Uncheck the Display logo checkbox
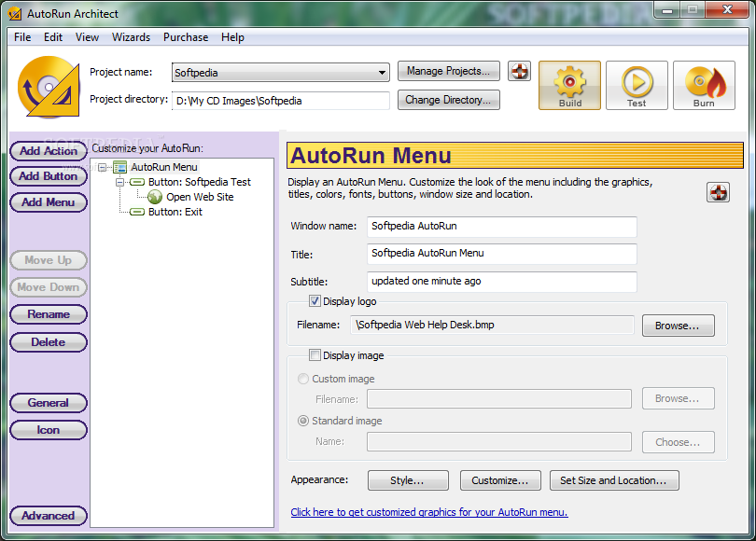Image resolution: width=756 pixels, height=541 pixels. click(315, 301)
